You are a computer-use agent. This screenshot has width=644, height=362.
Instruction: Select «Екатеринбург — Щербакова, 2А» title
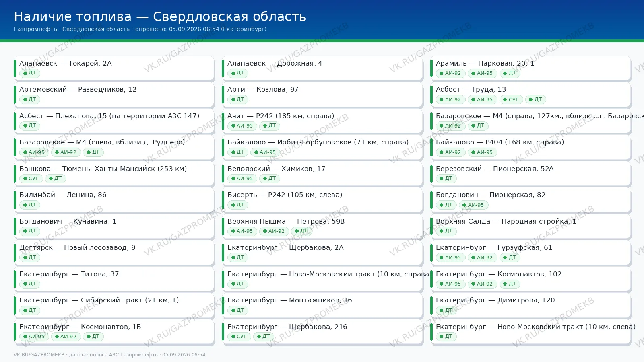[x=285, y=247]
